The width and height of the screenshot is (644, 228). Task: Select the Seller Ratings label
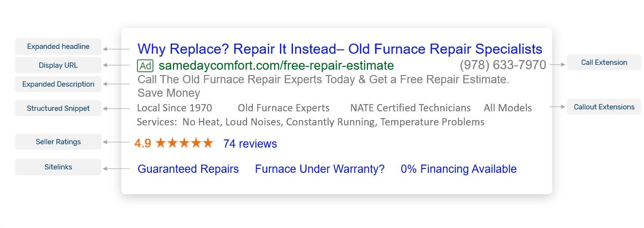(x=59, y=142)
